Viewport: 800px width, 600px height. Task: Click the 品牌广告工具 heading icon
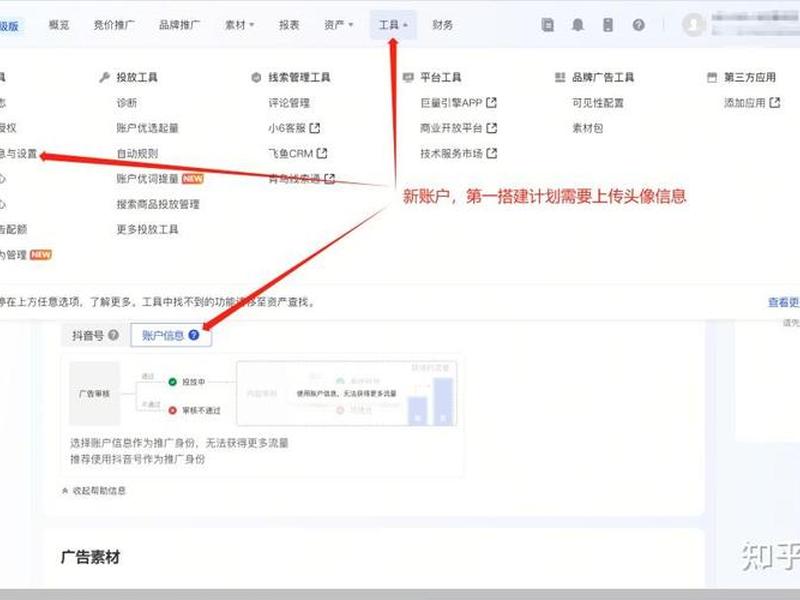coord(560,78)
